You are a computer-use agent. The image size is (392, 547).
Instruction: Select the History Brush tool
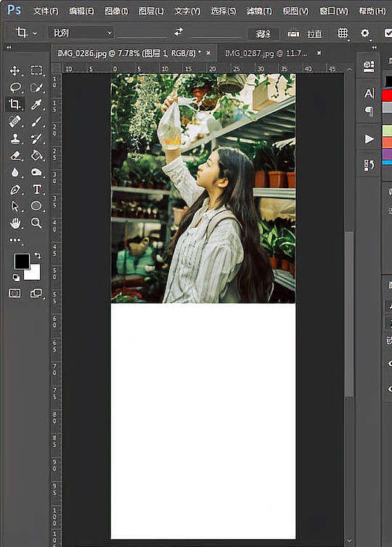(x=36, y=138)
